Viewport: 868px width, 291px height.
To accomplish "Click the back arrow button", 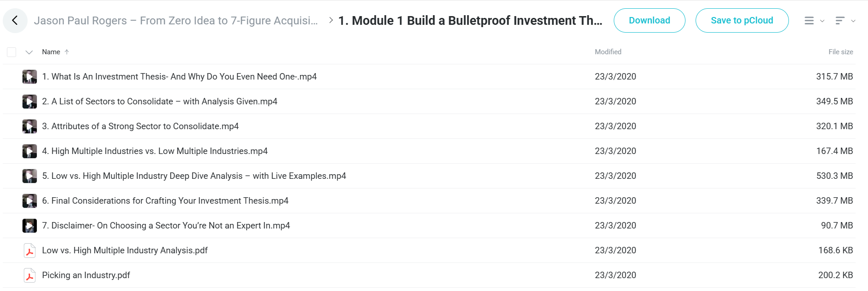I will [x=15, y=20].
